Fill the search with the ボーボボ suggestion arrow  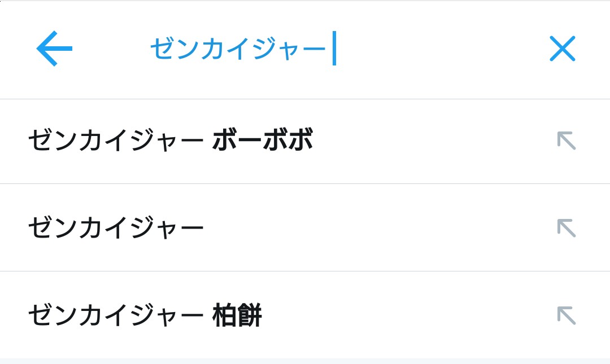(x=566, y=141)
